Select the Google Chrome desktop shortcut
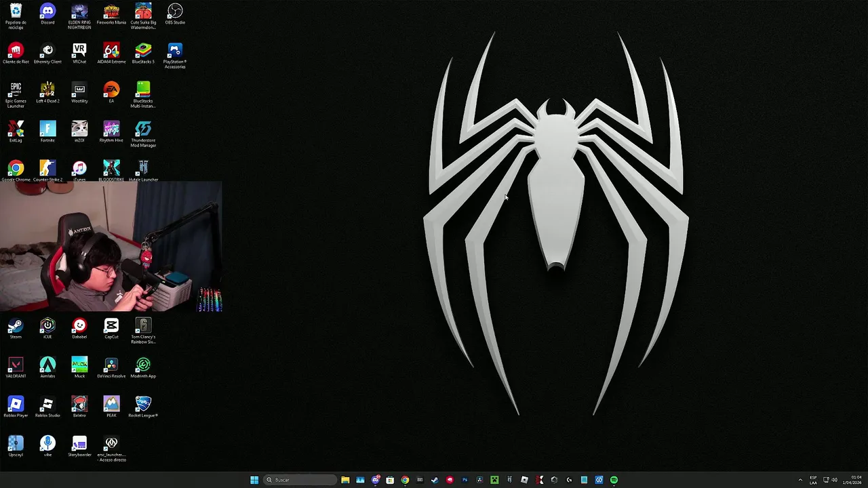This screenshot has width=868, height=488. click(16, 171)
